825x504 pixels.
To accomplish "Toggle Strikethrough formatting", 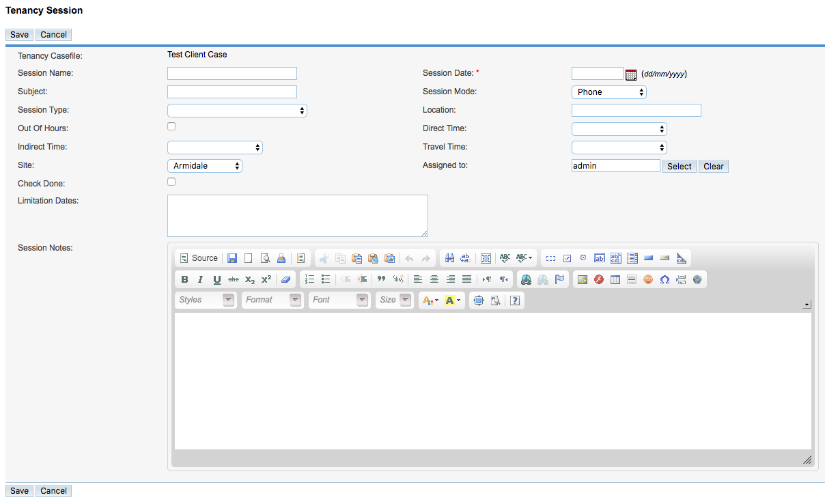I will (x=234, y=279).
